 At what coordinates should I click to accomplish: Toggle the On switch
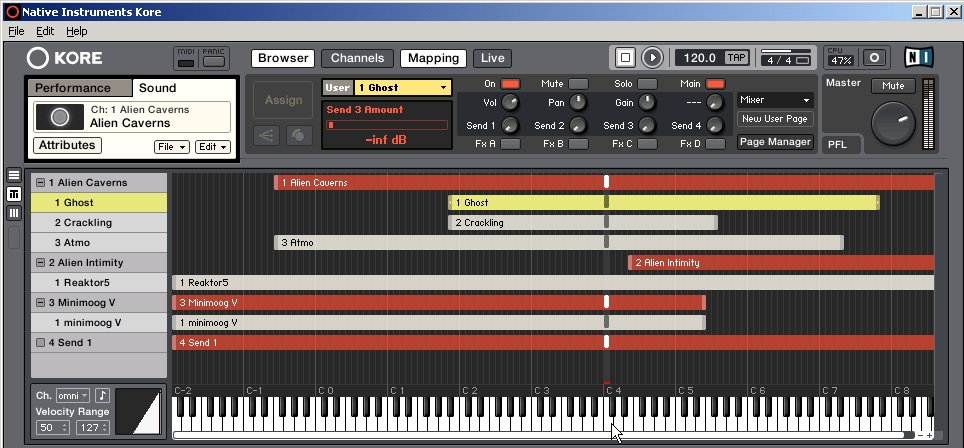(510, 84)
